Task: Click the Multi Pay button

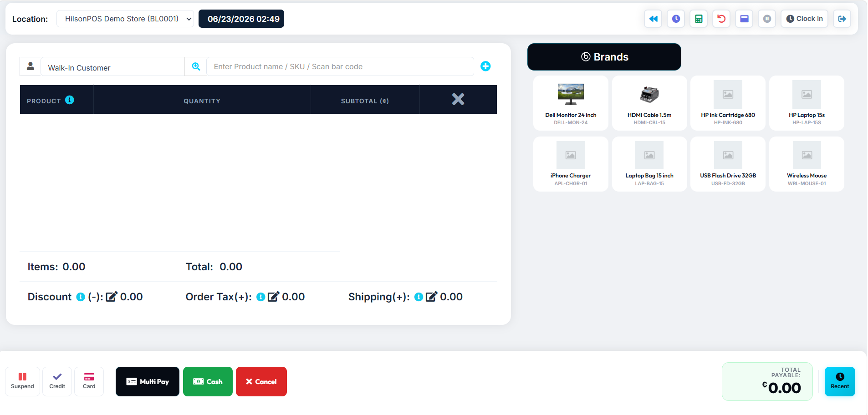Action: (x=148, y=381)
